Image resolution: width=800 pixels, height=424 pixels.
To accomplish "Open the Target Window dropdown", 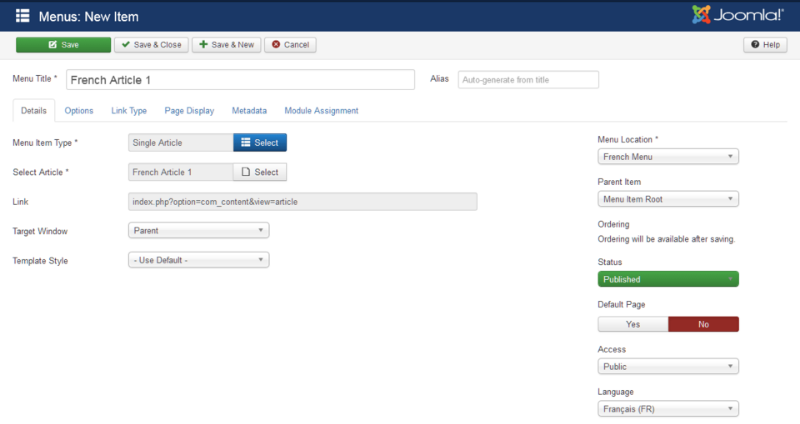I will (x=198, y=231).
